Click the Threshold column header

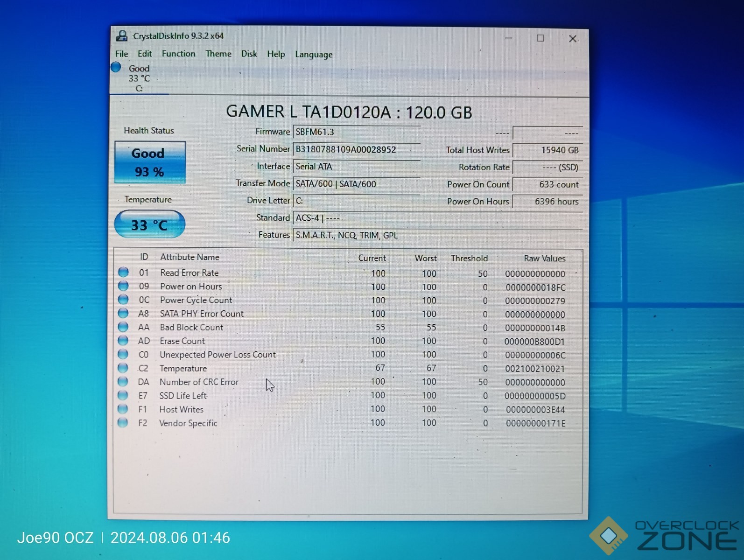point(469,258)
